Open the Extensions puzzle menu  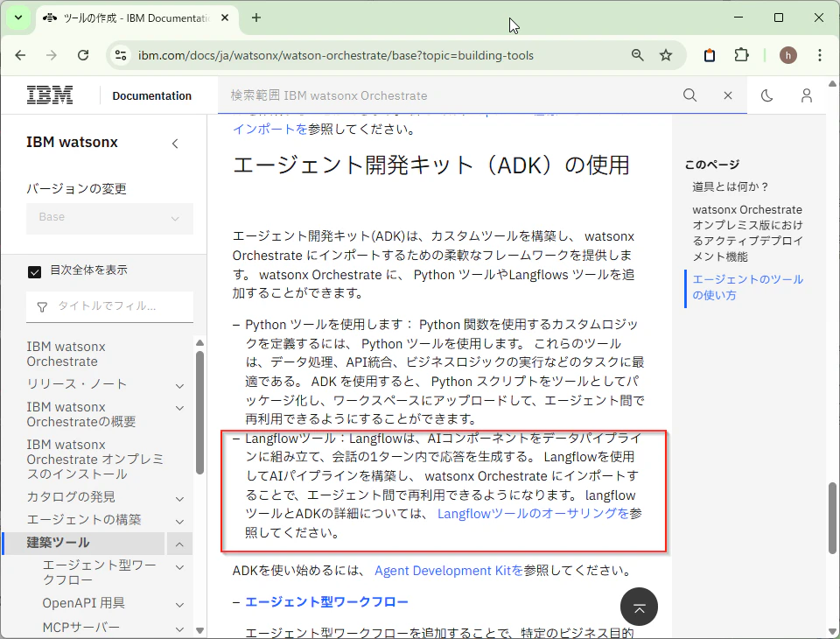coord(741,55)
